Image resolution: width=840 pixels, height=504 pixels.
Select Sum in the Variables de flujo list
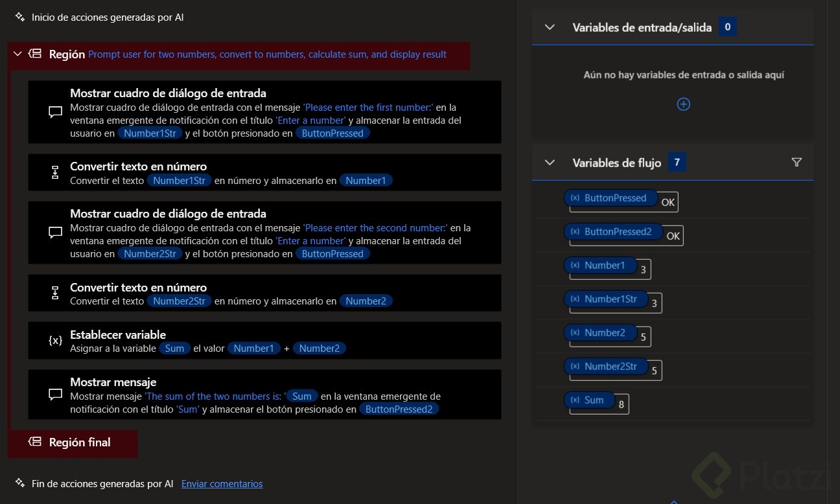pyautogui.click(x=589, y=400)
